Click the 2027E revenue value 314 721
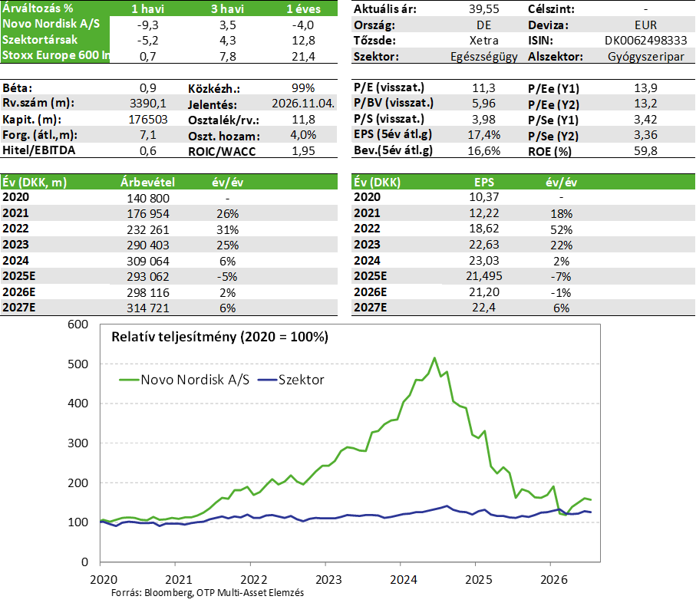 (x=148, y=308)
